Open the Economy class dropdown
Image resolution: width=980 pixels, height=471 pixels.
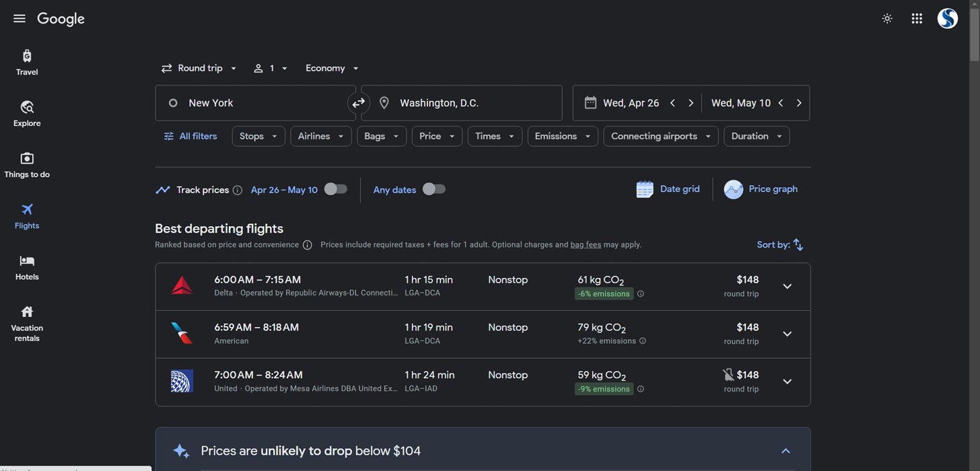332,68
